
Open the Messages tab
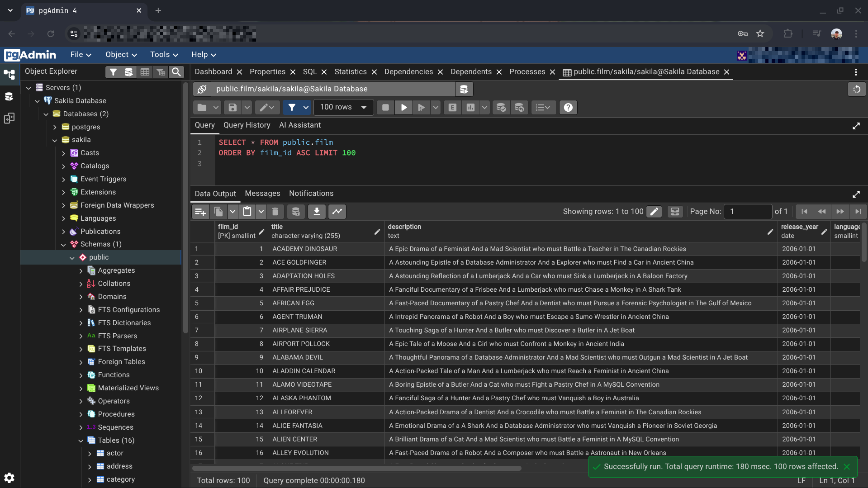click(262, 194)
